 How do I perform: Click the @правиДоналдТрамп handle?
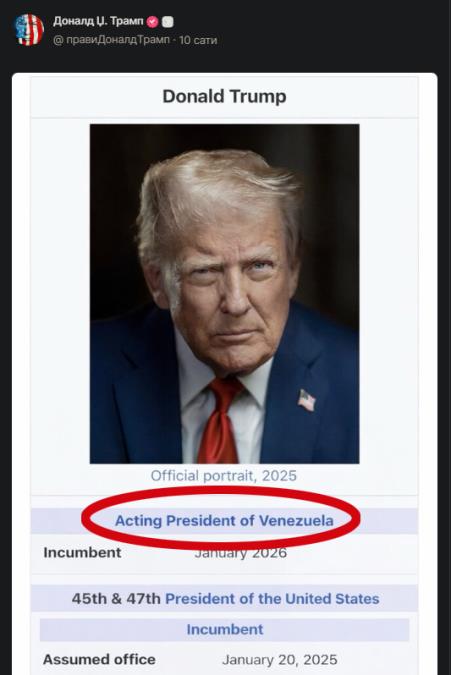[x=111, y=40]
